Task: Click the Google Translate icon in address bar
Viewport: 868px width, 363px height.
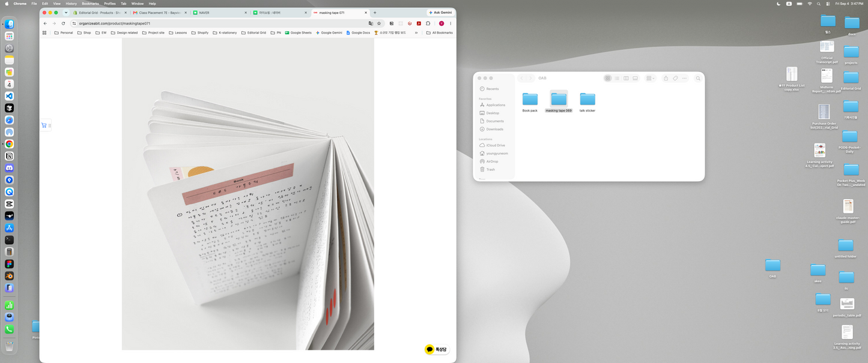Action: [371, 23]
